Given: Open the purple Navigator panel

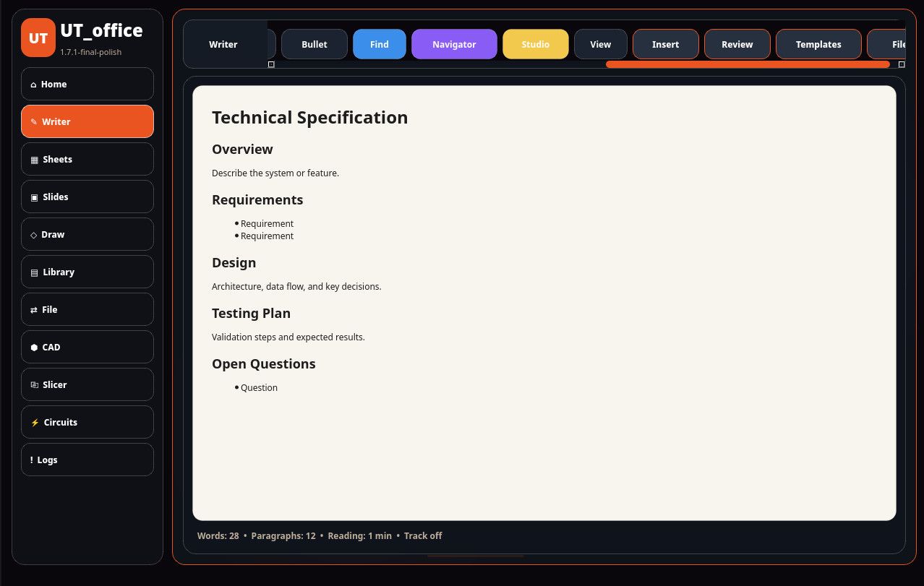Looking at the screenshot, I should [454, 44].
